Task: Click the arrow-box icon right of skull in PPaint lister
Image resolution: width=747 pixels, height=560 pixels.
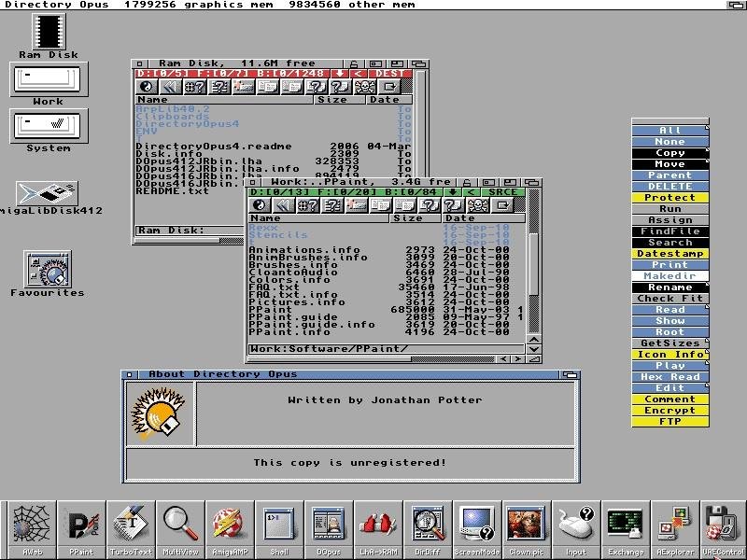Action: tap(502, 205)
